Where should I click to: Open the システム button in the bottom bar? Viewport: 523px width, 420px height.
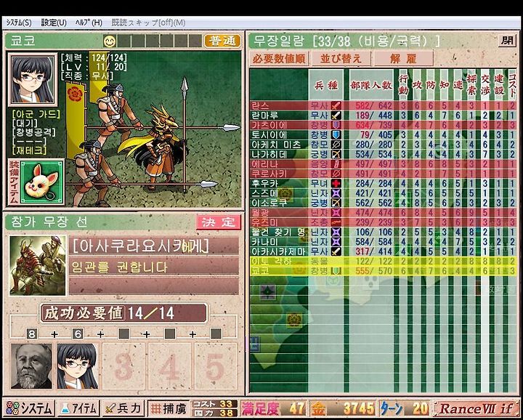[x=30, y=408]
